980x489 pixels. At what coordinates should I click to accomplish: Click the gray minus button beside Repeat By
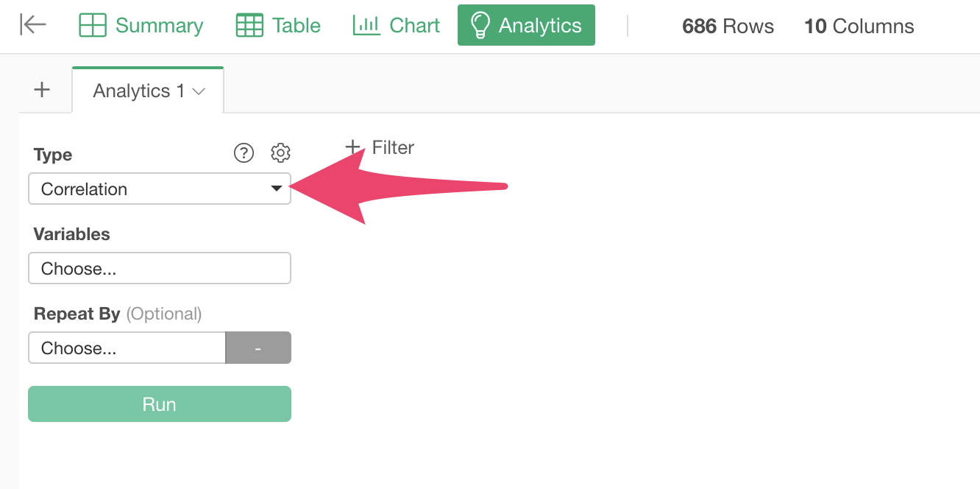[258, 348]
